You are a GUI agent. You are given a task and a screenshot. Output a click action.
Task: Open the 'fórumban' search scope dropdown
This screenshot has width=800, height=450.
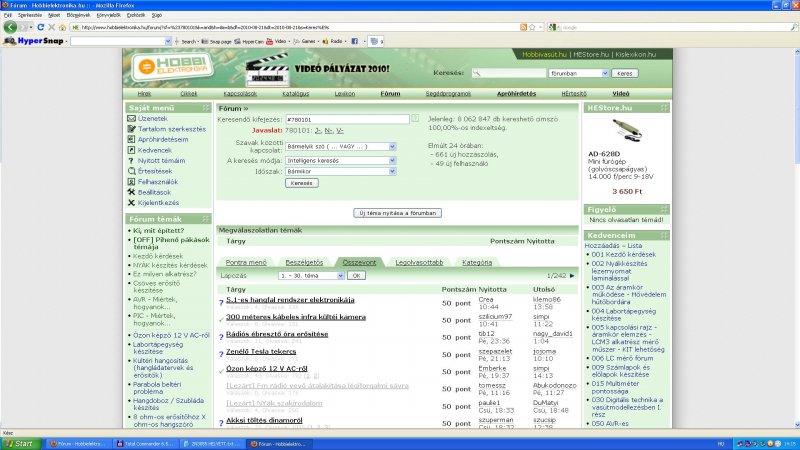[x=605, y=73]
